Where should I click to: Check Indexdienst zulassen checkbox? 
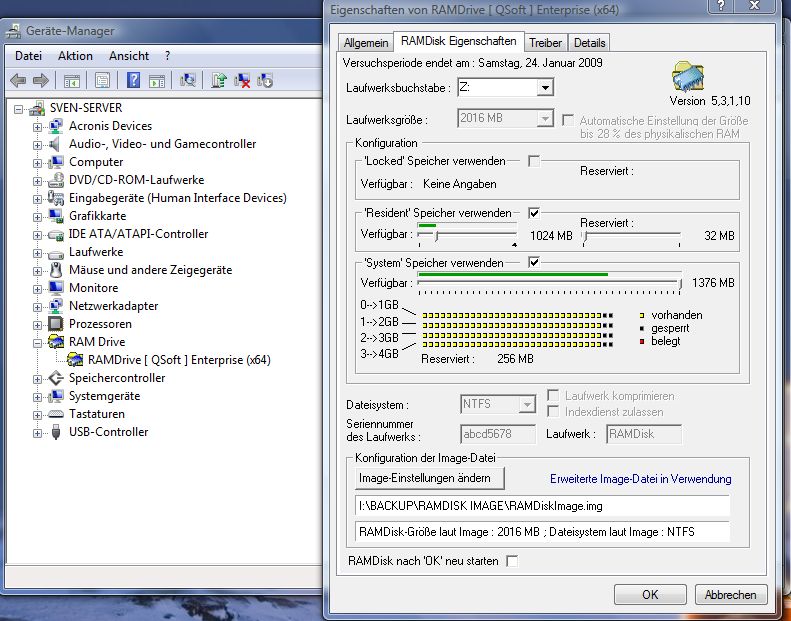click(553, 412)
